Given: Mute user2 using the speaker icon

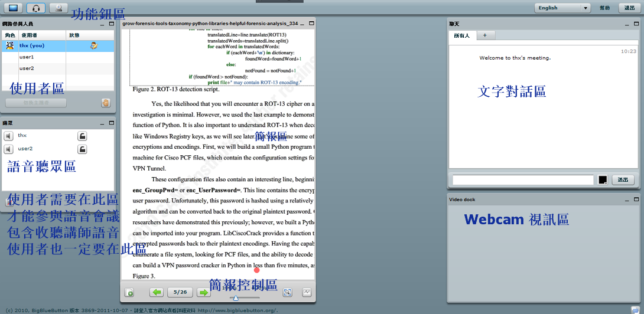Looking at the screenshot, I should [x=9, y=149].
